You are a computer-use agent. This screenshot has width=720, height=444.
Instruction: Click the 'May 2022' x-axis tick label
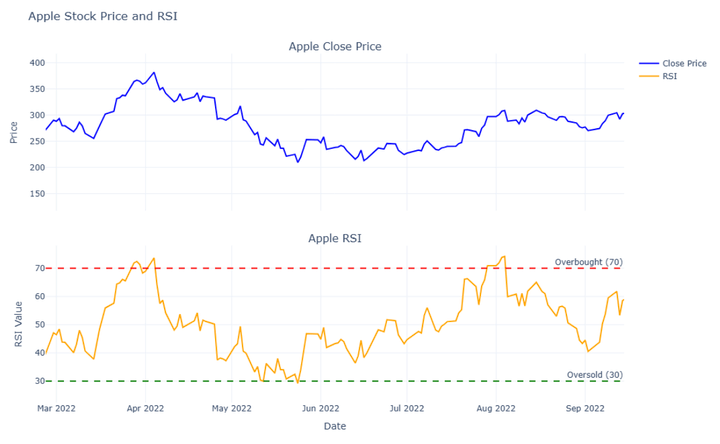233,408
